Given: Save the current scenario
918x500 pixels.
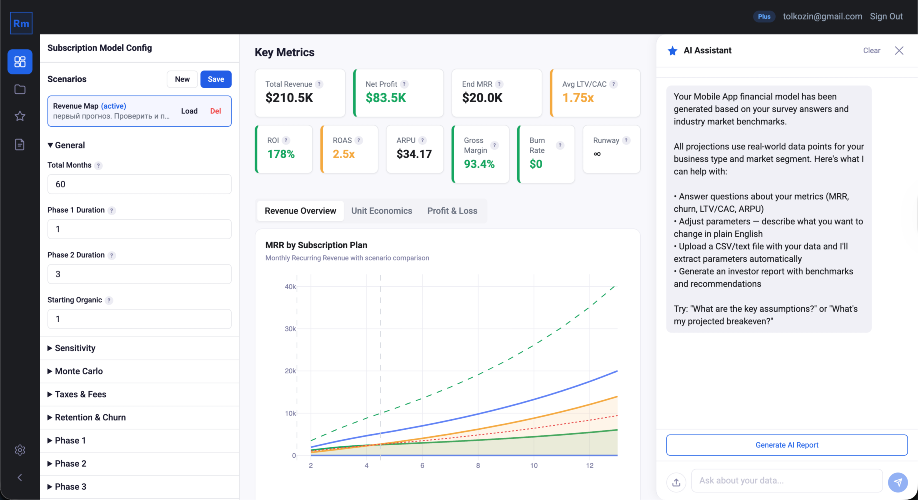Looking at the screenshot, I should tap(215, 79).
